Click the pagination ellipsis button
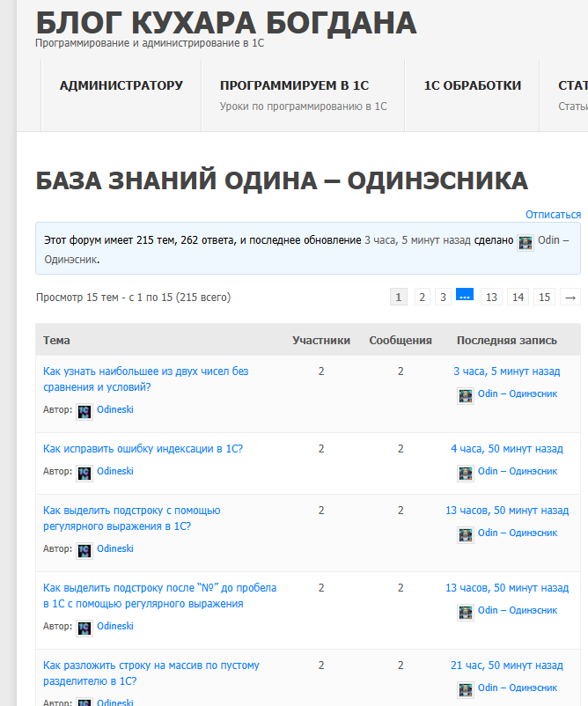 [x=465, y=296]
